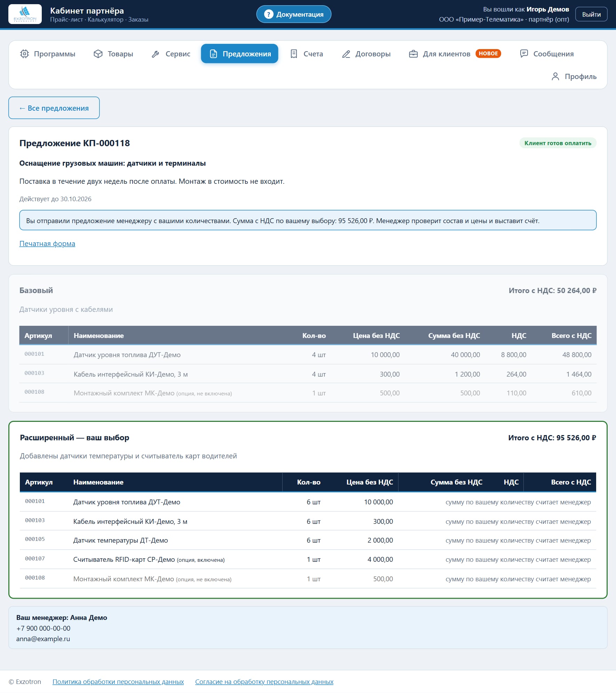Open the Сообщения tab
616x693 pixels.
[x=547, y=54]
